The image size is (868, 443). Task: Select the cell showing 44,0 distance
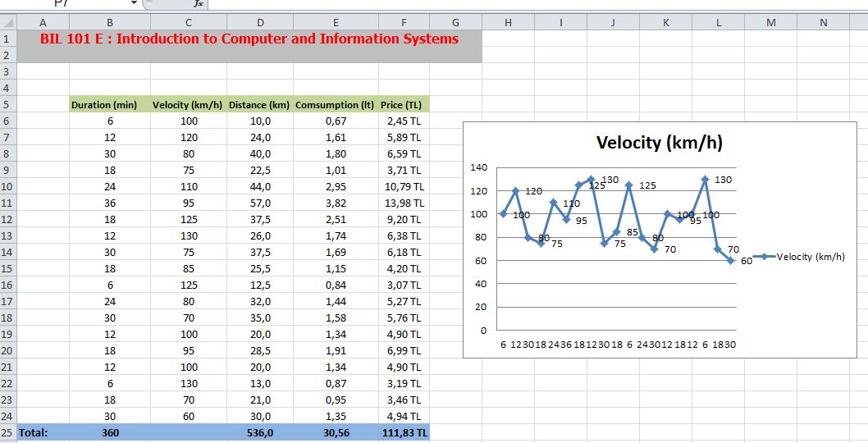click(x=260, y=186)
